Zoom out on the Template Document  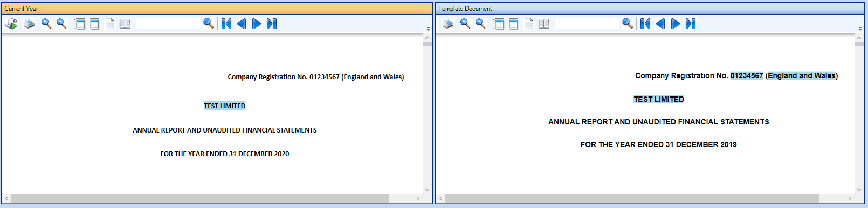click(480, 24)
